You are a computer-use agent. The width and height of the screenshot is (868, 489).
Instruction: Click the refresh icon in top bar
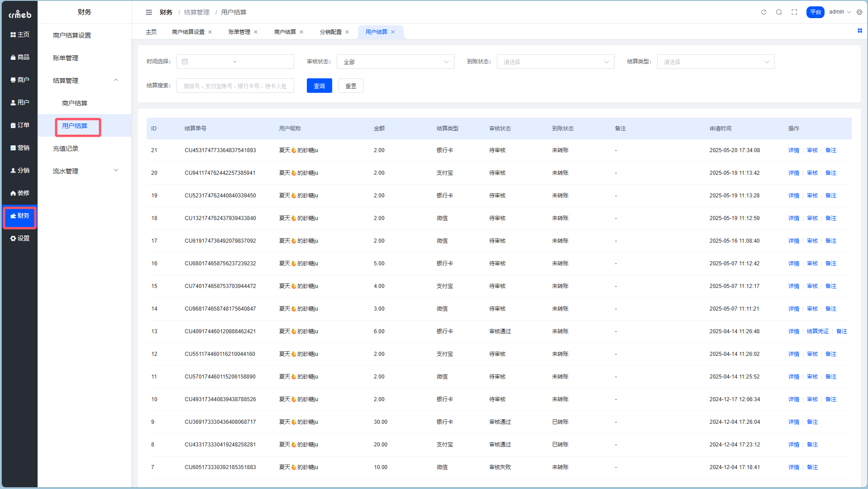pyautogui.click(x=763, y=12)
